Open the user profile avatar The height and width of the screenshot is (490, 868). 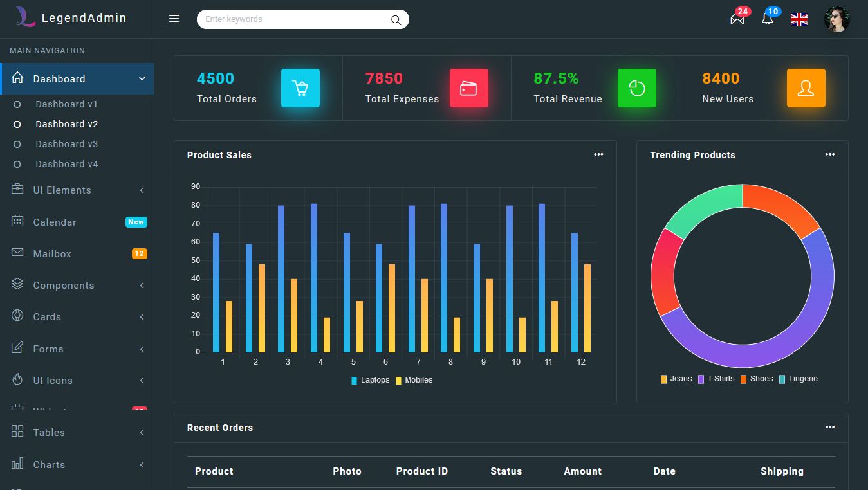point(836,19)
